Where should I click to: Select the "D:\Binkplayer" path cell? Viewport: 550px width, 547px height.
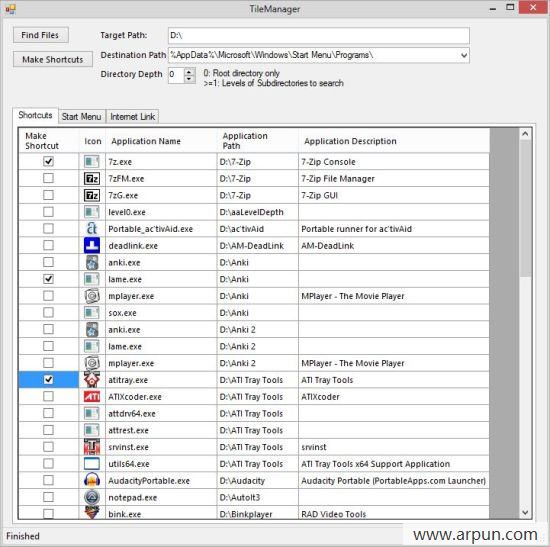tap(257, 513)
